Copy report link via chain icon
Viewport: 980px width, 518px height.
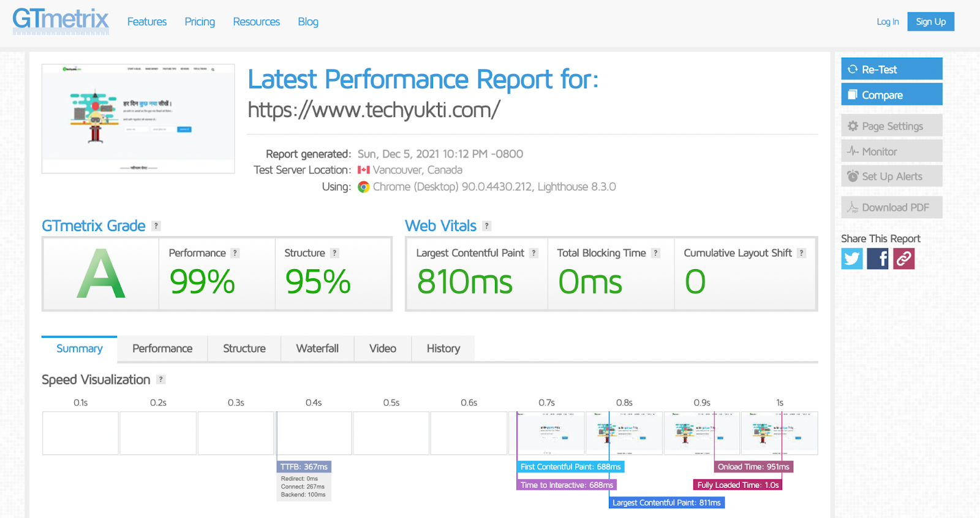(903, 259)
